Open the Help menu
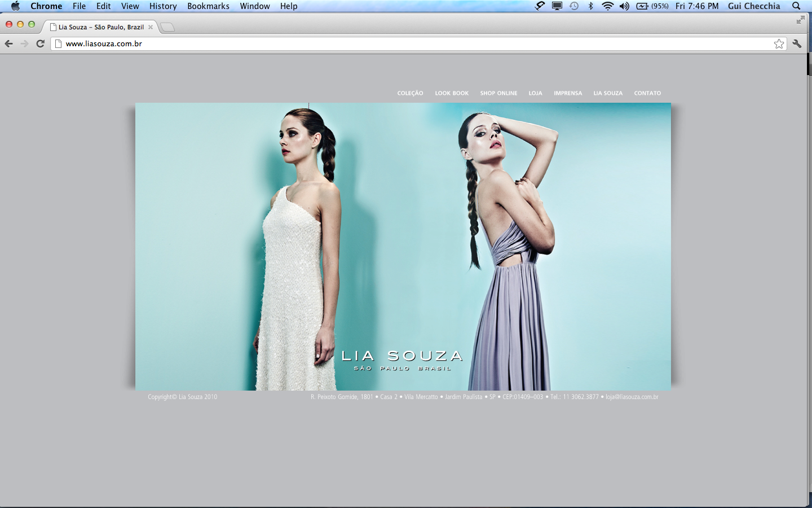 (x=289, y=6)
